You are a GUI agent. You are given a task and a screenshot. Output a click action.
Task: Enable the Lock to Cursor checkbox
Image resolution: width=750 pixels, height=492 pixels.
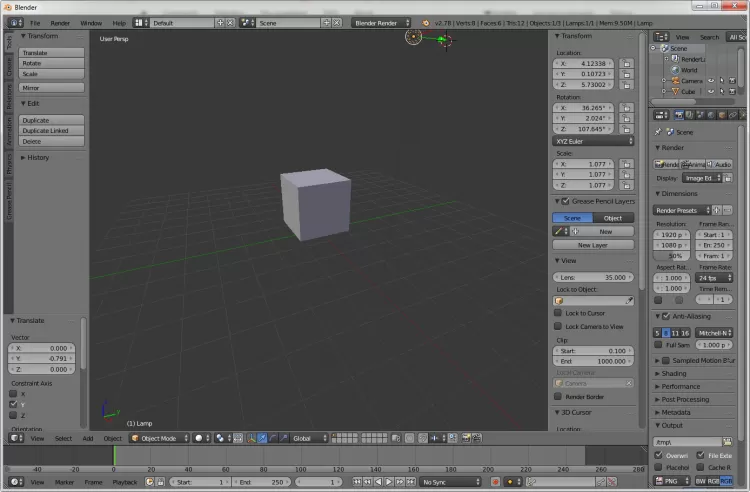pyautogui.click(x=558, y=313)
